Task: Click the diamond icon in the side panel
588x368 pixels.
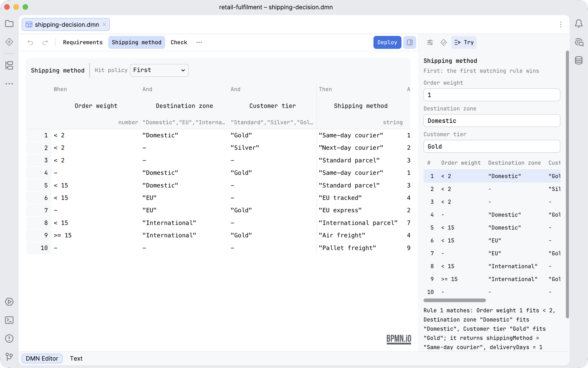Action: pyautogui.click(x=444, y=42)
